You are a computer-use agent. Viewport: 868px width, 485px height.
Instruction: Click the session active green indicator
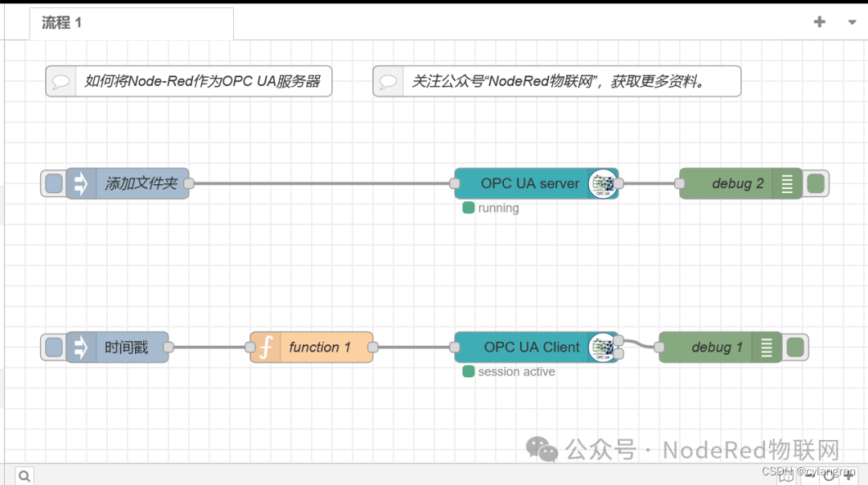(x=469, y=372)
